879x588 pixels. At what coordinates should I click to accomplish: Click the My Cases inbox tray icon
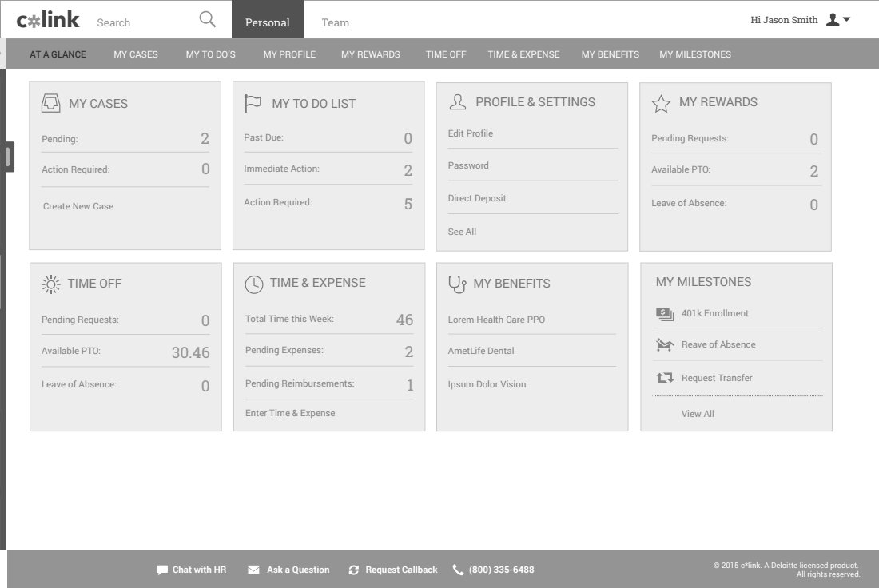(50, 103)
